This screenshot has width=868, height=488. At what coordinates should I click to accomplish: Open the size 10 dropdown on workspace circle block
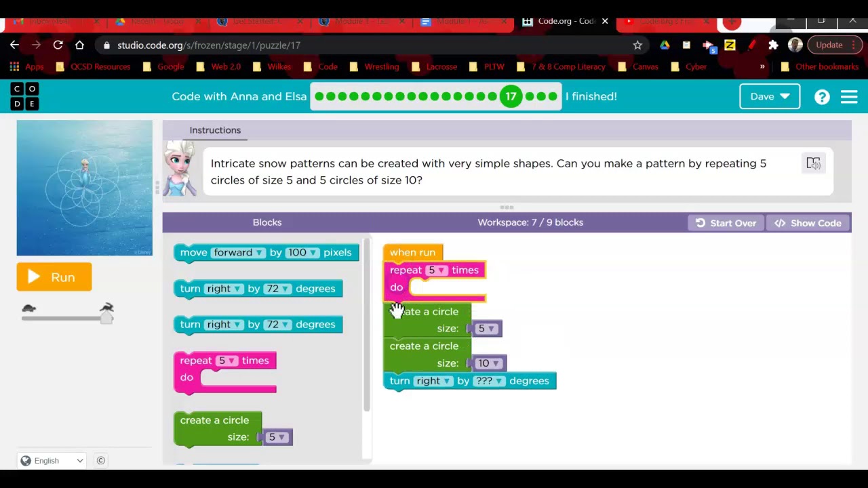click(x=488, y=363)
